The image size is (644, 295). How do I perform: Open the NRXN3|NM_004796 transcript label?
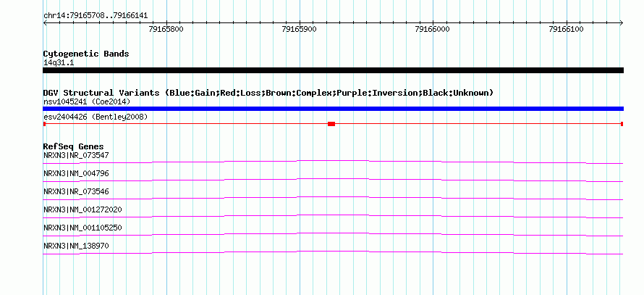(x=76, y=174)
